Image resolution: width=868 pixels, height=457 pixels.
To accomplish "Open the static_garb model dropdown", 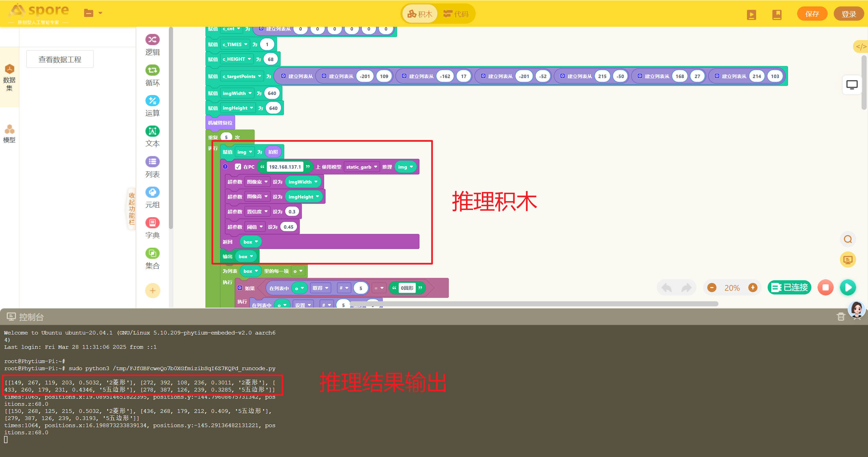I will click(x=361, y=167).
